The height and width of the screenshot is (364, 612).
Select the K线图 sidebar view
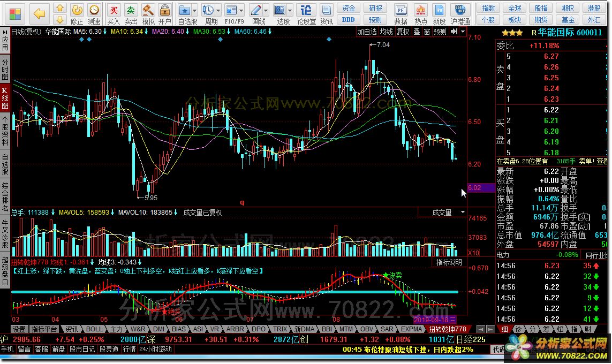[x=5, y=98]
